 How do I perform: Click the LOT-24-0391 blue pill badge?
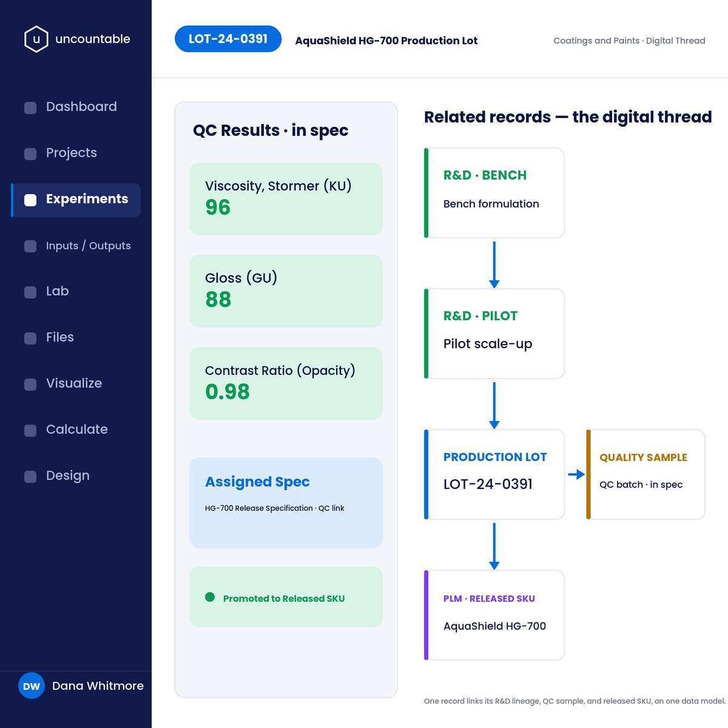[228, 39]
